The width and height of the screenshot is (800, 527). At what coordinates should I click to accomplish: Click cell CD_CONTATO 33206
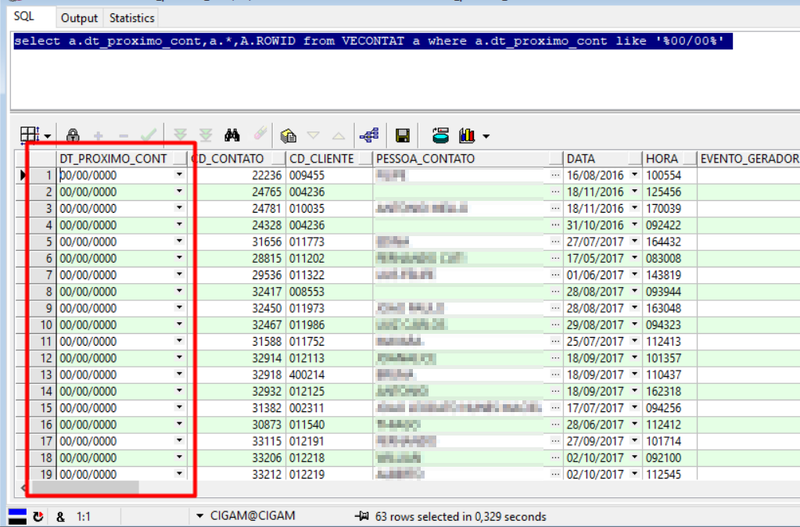237,458
